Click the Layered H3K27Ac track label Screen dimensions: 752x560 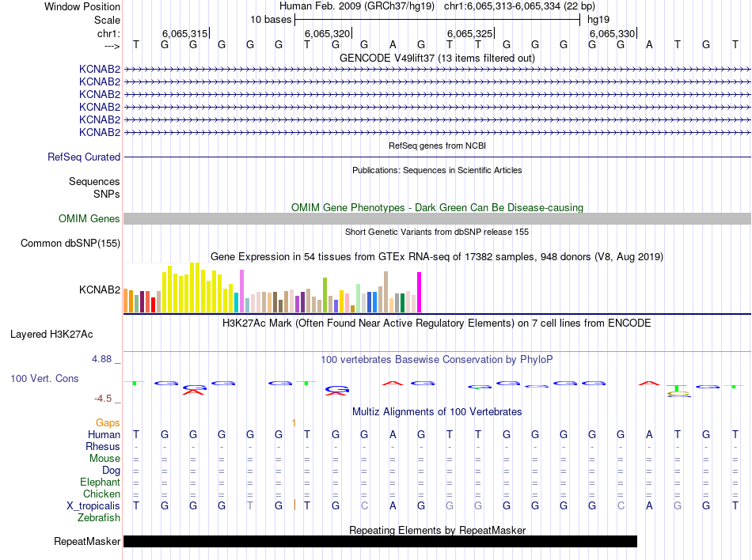pyautogui.click(x=51, y=335)
